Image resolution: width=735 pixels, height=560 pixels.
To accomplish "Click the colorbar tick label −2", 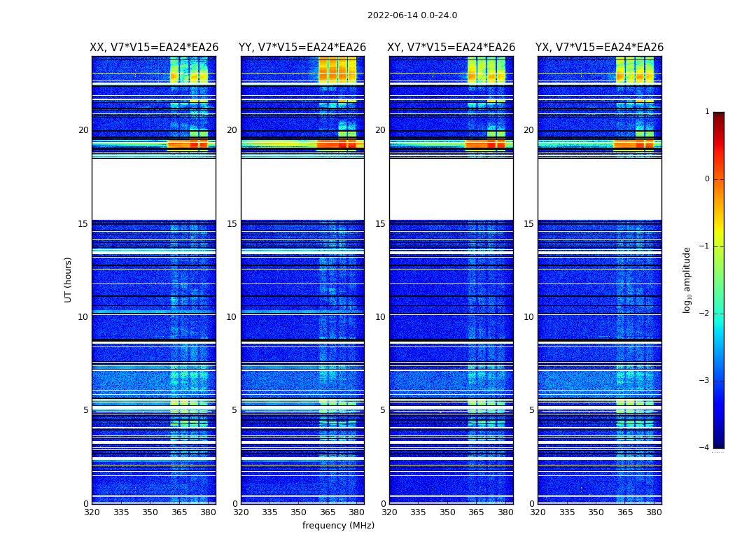I will point(704,314).
